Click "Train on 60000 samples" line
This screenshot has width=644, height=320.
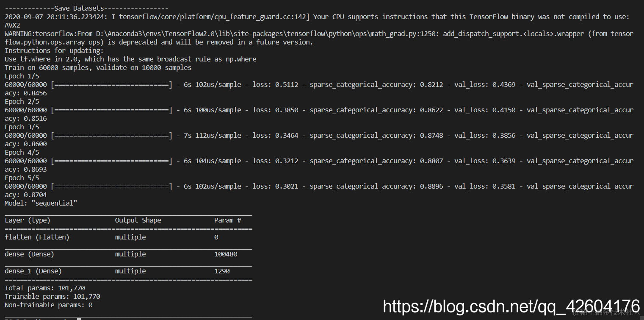(98, 68)
